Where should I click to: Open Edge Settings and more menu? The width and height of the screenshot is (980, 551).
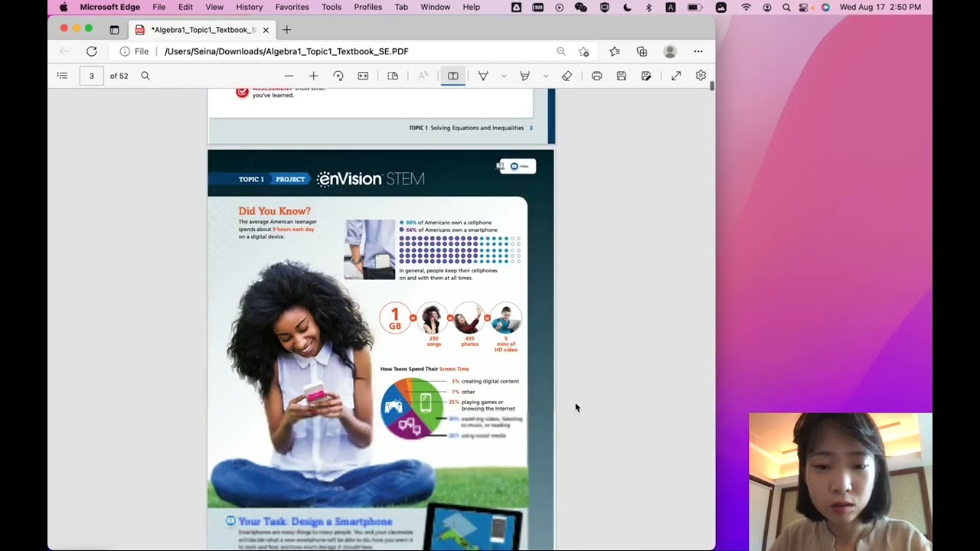point(698,51)
